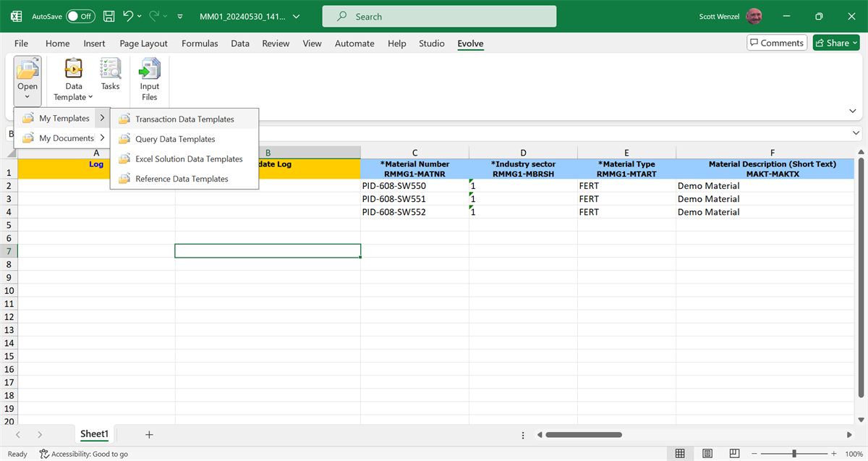The width and height of the screenshot is (868, 461).
Task: Open the Input Files tool
Action: point(149,79)
